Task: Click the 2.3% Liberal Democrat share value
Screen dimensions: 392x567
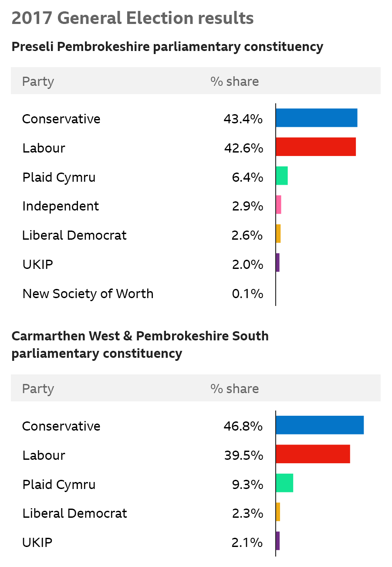Action: [x=247, y=513]
